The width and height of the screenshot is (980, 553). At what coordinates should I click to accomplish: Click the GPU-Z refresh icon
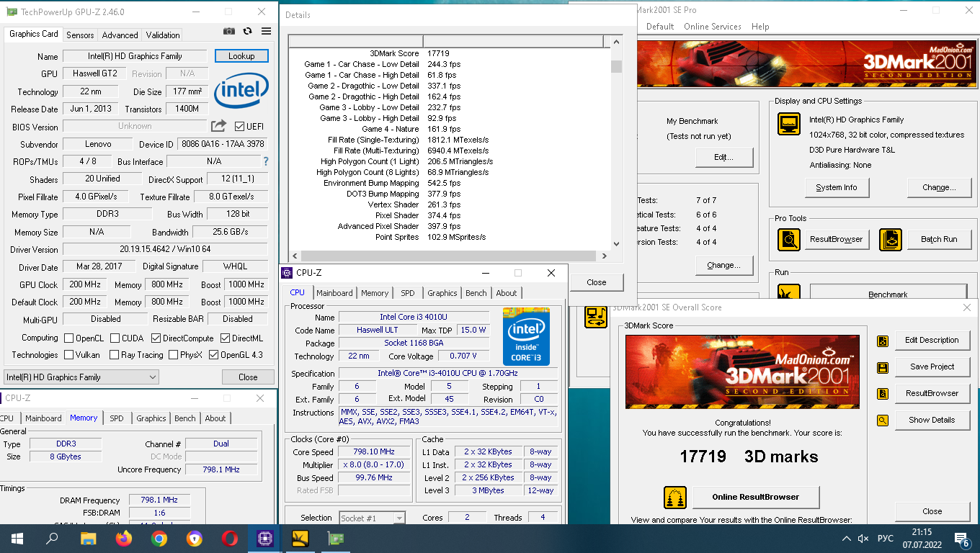tap(248, 32)
